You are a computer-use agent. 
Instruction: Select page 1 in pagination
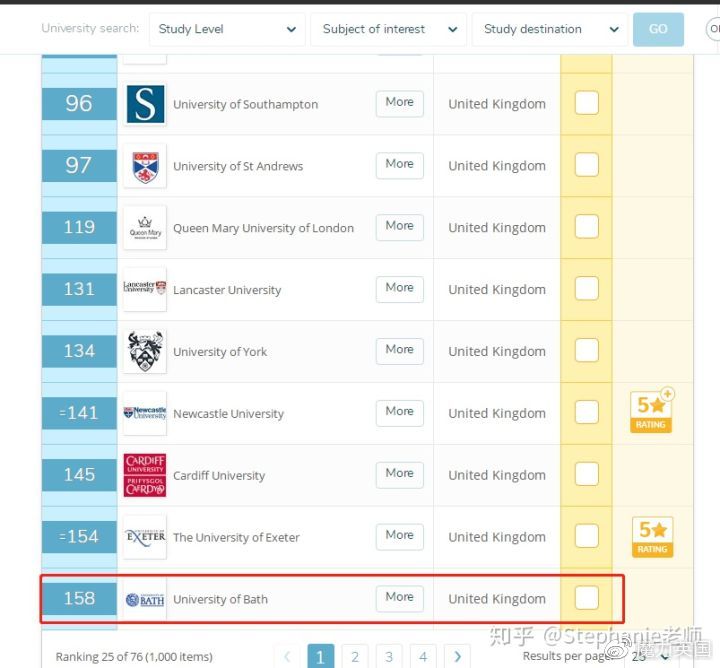click(320, 657)
